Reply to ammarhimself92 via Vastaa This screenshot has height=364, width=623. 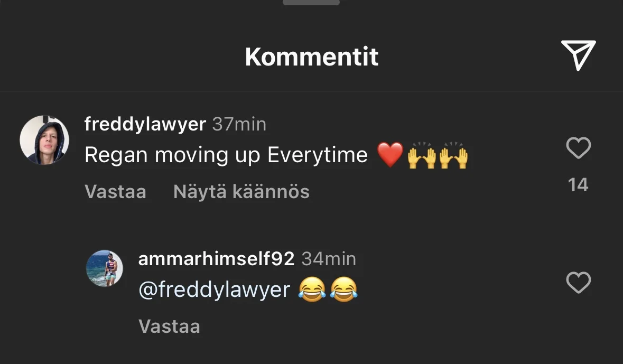pos(169,326)
